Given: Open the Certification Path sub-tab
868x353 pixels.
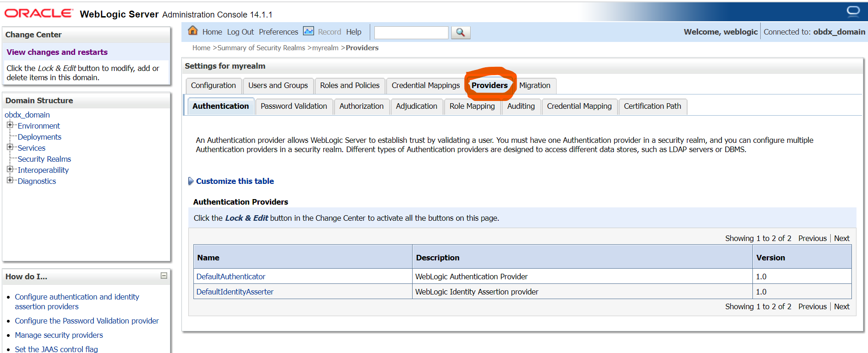Looking at the screenshot, I should point(652,106).
